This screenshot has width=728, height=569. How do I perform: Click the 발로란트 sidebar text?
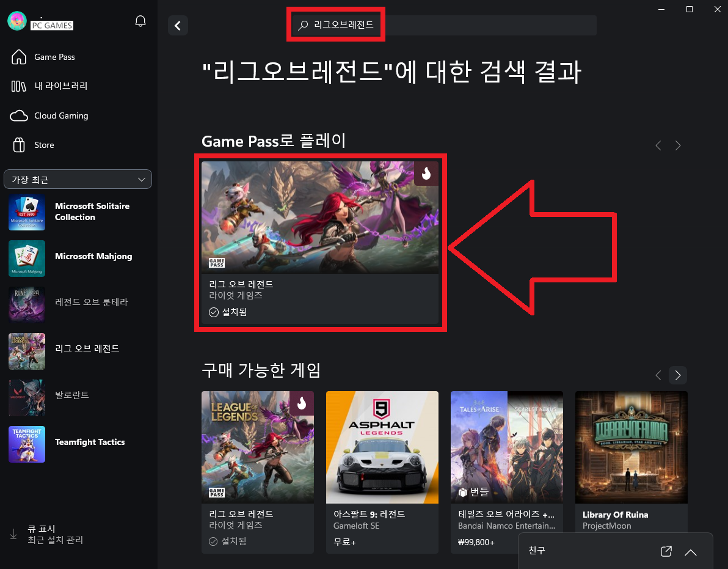point(72,395)
